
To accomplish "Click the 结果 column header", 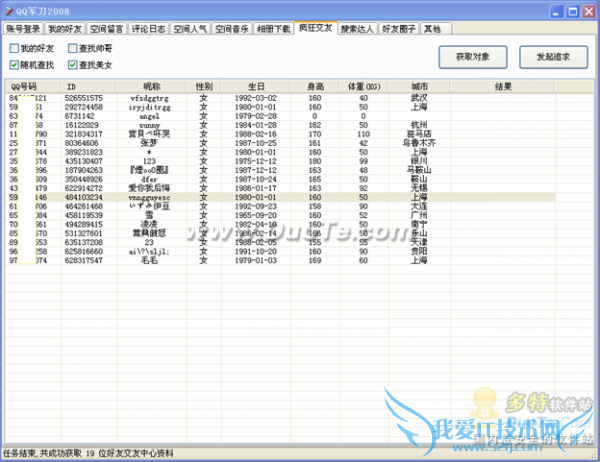I will pyautogui.click(x=503, y=87).
